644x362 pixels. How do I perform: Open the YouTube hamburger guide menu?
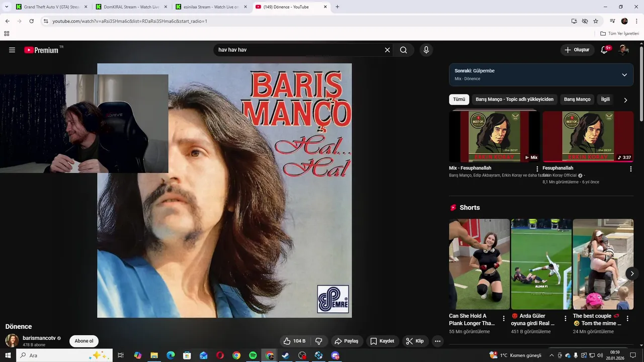tap(12, 50)
